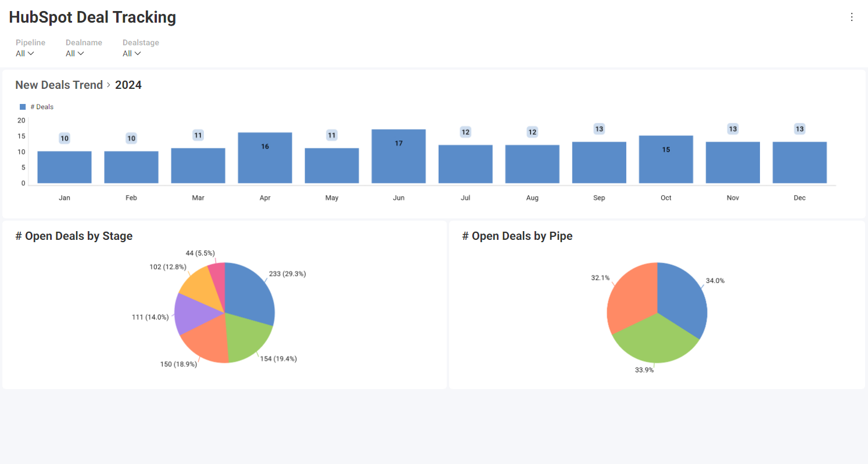Click the October bar labeled 15

[666, 158]
